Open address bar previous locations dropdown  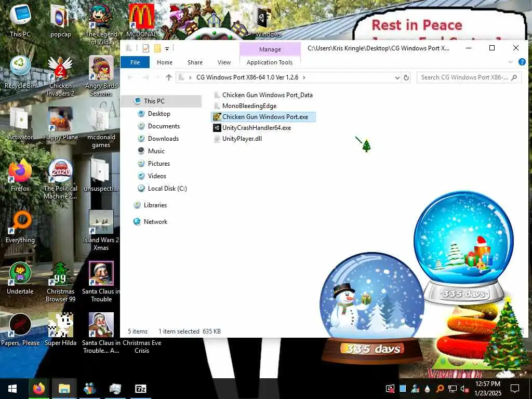[397, 78]
